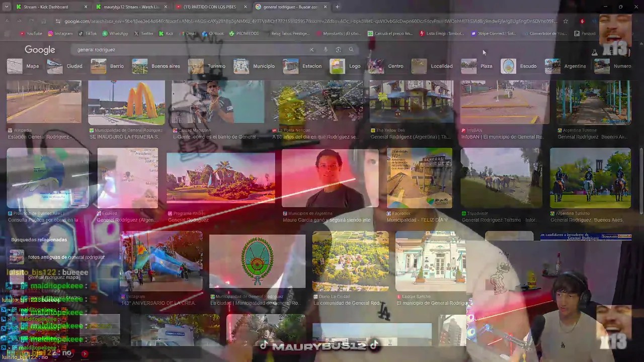
Task: Open the WhatsApp bookmark
Action: tap(115, 34)
